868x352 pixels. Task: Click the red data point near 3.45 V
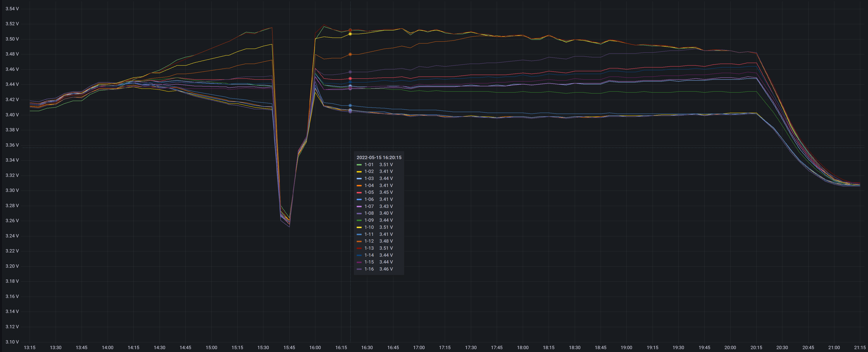pyautogui.click(x=350, y=78)
